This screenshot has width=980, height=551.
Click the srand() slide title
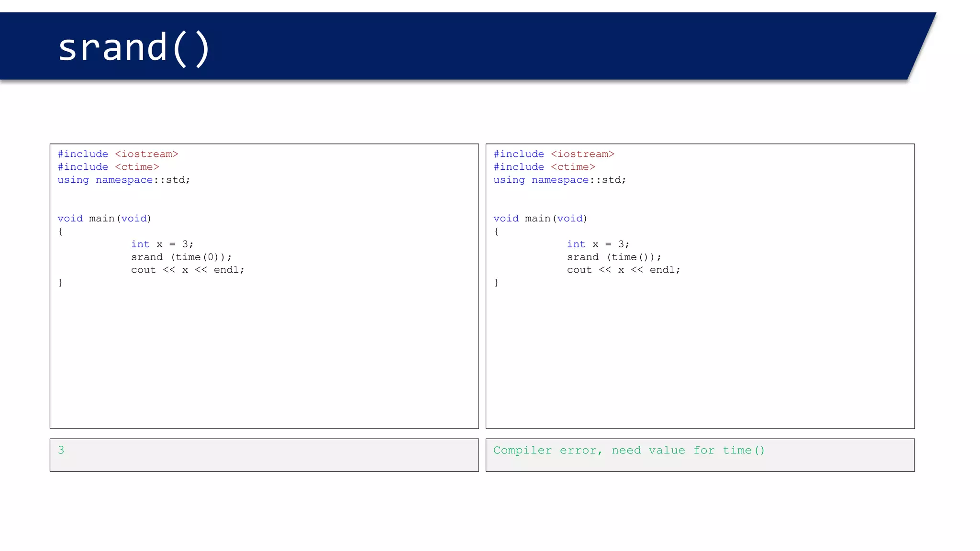point(134,48)
